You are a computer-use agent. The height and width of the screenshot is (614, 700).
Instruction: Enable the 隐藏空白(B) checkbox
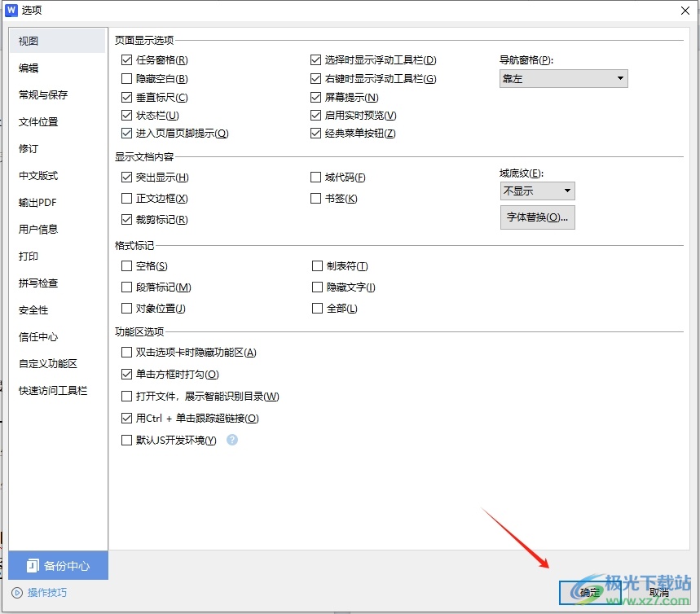coord(127,78)
